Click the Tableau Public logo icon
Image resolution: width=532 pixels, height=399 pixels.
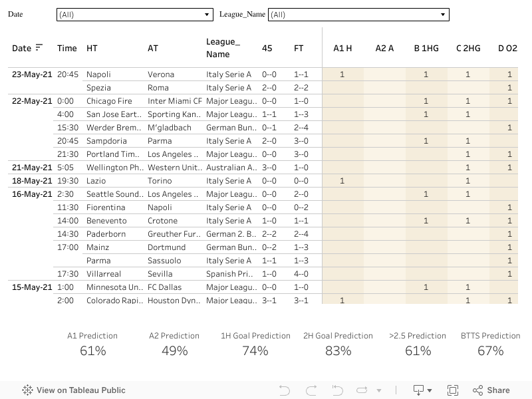[x=27, y=390]
